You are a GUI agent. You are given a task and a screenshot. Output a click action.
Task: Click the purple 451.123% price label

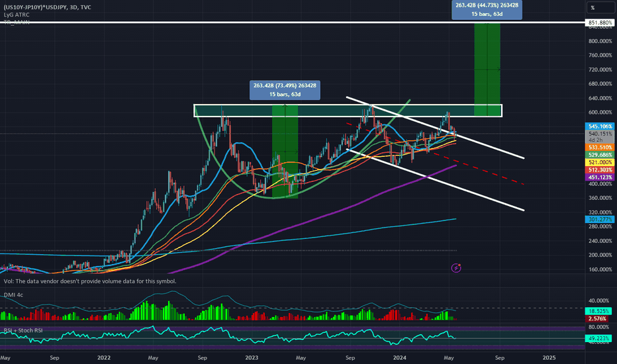600,177
